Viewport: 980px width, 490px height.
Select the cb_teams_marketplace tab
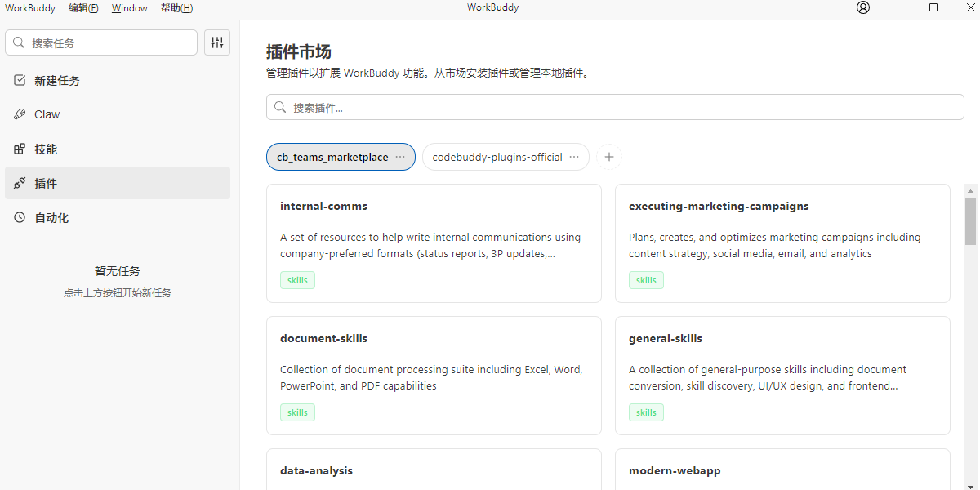[332, 157]
